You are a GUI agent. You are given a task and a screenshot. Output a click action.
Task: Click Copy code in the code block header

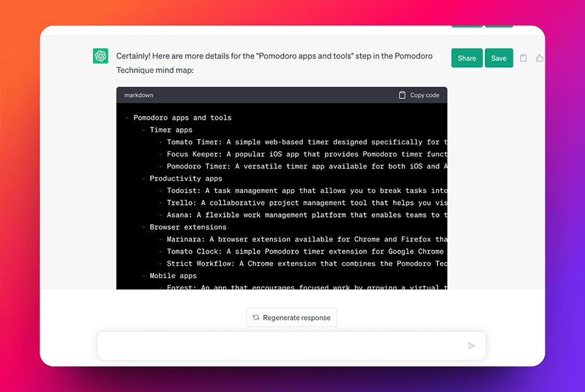[x=419, y=95]
